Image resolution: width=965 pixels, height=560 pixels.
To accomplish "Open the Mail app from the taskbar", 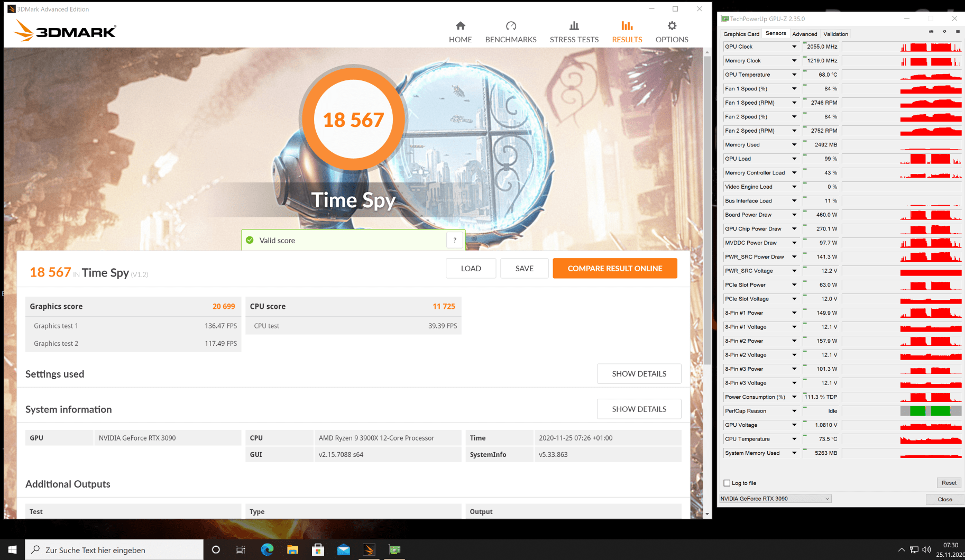I will click(x=343, y=550).
